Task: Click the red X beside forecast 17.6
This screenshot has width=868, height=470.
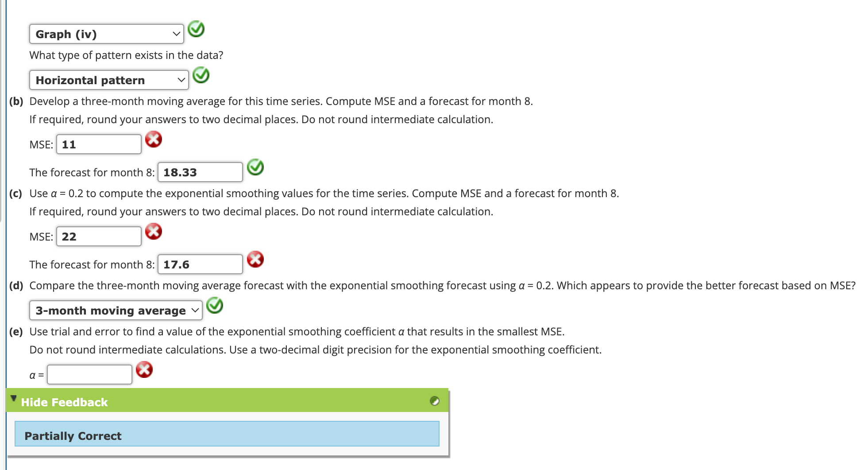Action: click(256, 259)
